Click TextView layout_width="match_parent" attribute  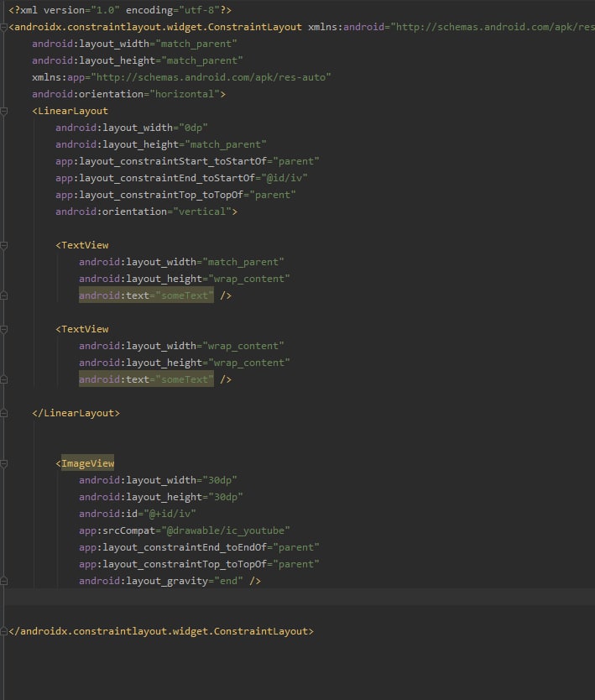[x=181, y=262]
